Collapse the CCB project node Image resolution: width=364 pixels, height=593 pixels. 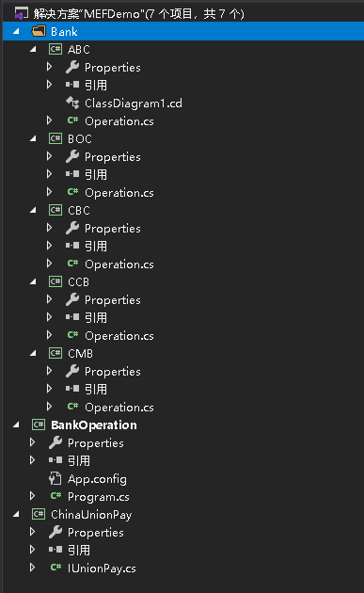click(x=33, y=281)
